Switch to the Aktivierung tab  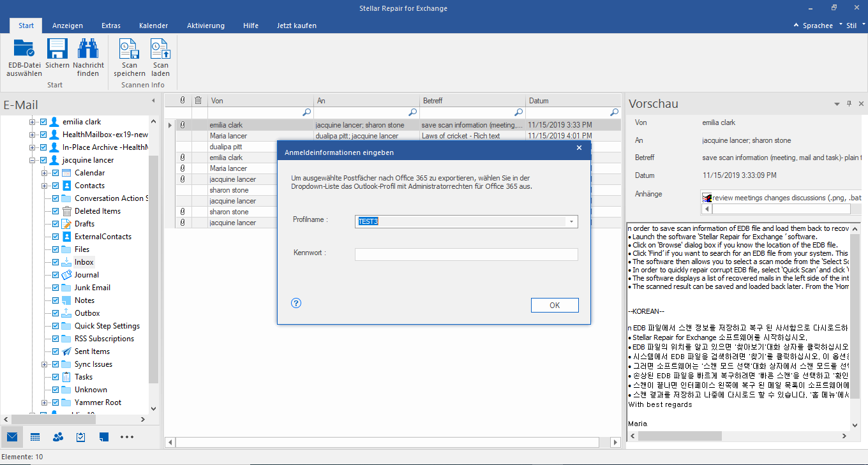pyautogui.click(x=206, y=26)
